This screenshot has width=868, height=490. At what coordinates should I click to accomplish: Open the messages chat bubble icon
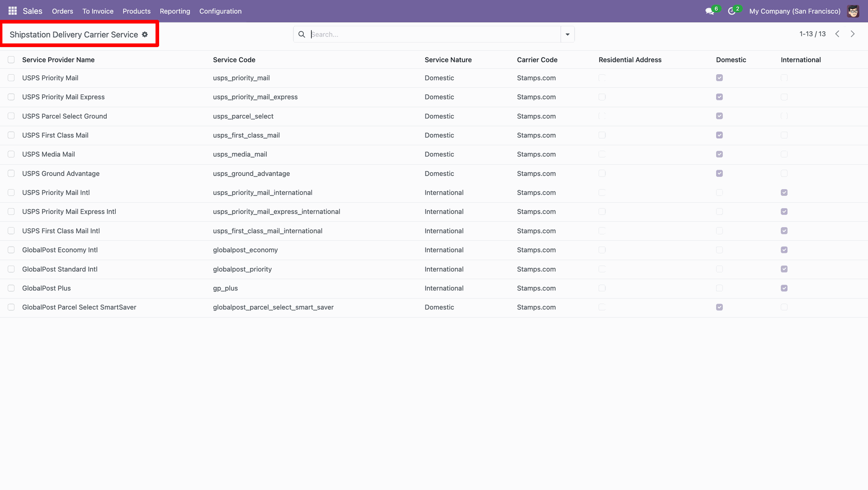pyautogui.click(x=709, y=11)
